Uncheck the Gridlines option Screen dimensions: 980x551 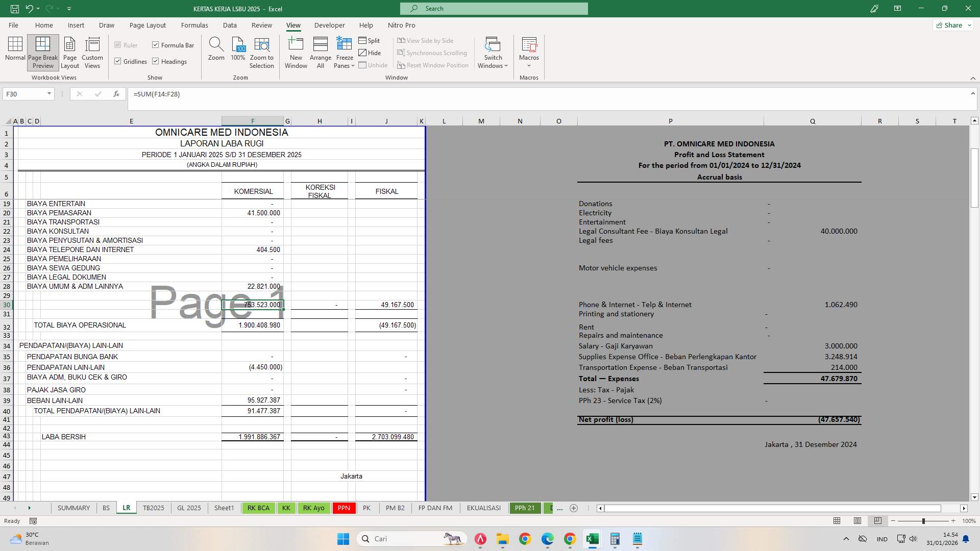click(x=117, y=61)
